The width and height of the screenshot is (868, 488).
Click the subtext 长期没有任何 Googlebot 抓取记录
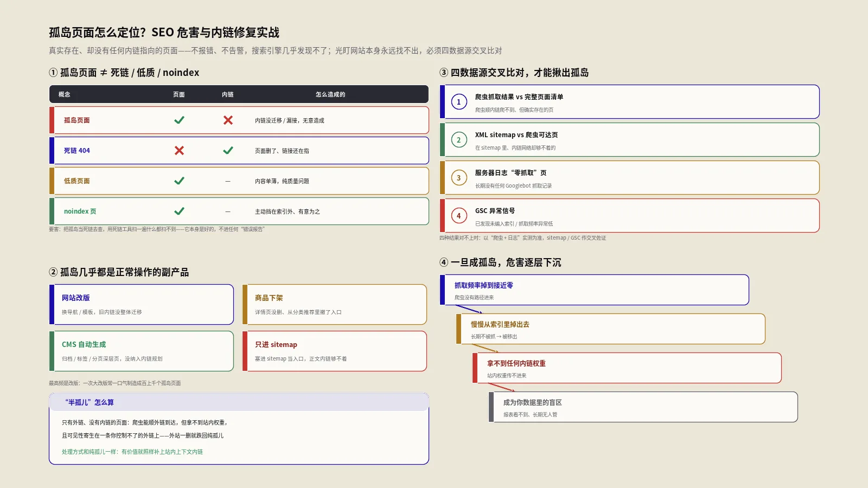tap(514, 186)
